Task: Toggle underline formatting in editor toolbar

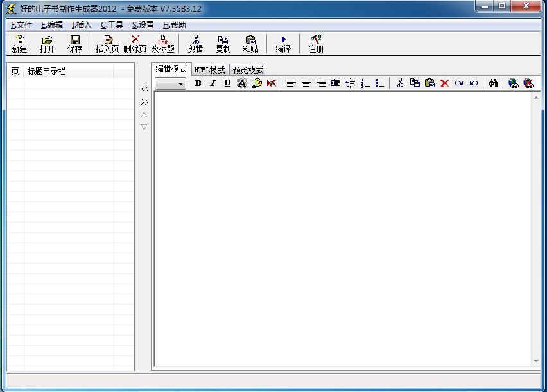Action: [227, 83]
